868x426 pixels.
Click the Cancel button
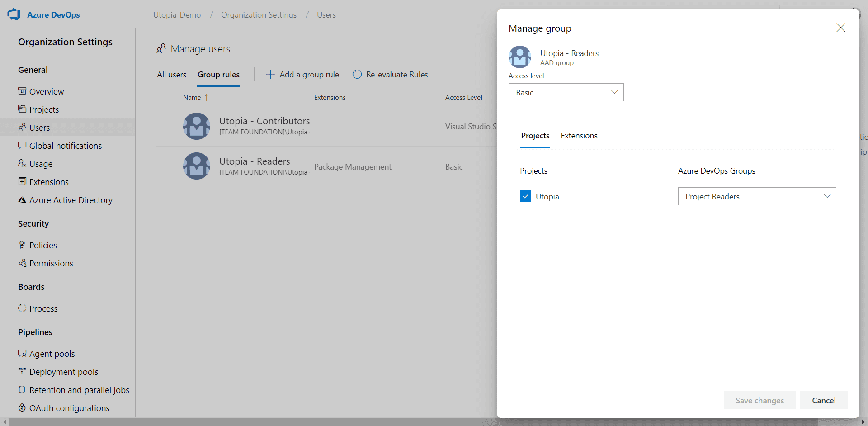[824, 400]
